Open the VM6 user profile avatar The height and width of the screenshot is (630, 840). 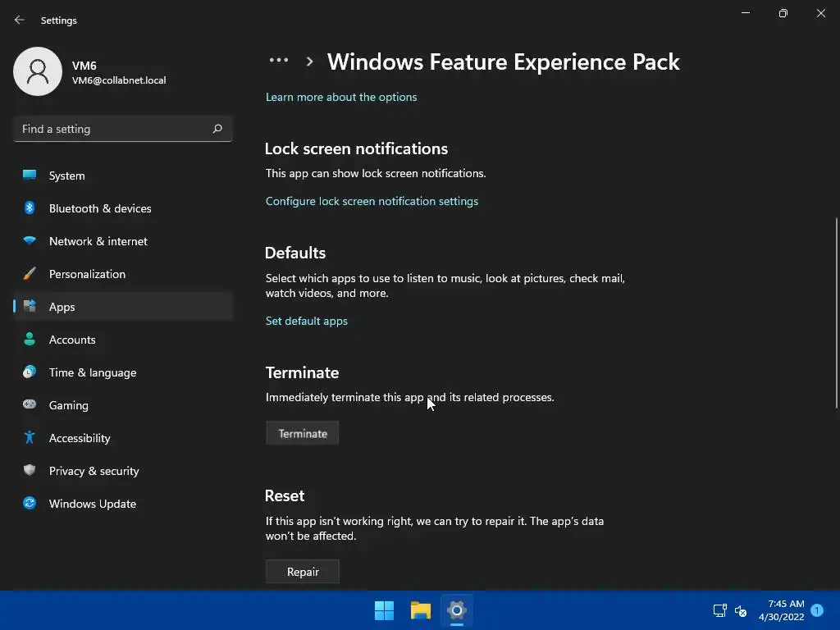coord(38,71)
